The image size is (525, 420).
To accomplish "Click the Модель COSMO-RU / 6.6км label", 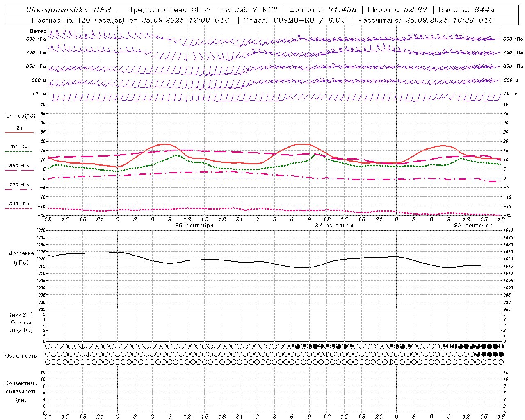I will click(295, 20).
